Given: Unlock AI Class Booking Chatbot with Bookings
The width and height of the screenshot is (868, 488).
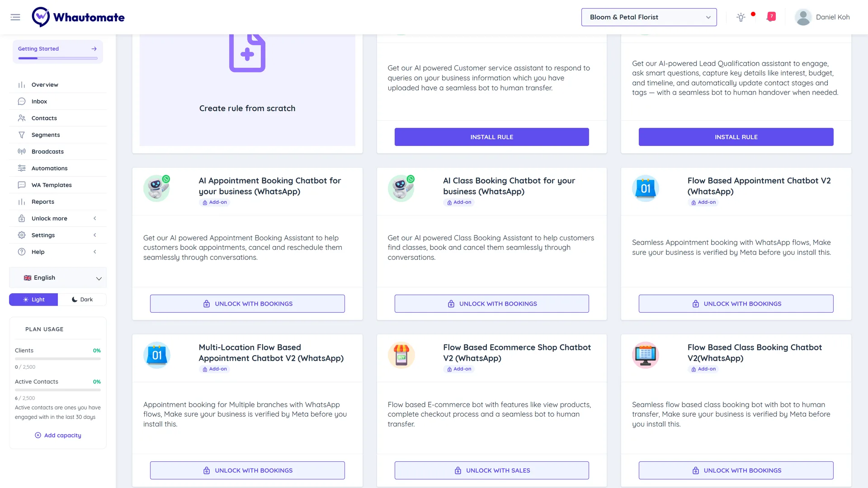Looking at the screenshot, I should pyautogui.click(x=491, y=304).
